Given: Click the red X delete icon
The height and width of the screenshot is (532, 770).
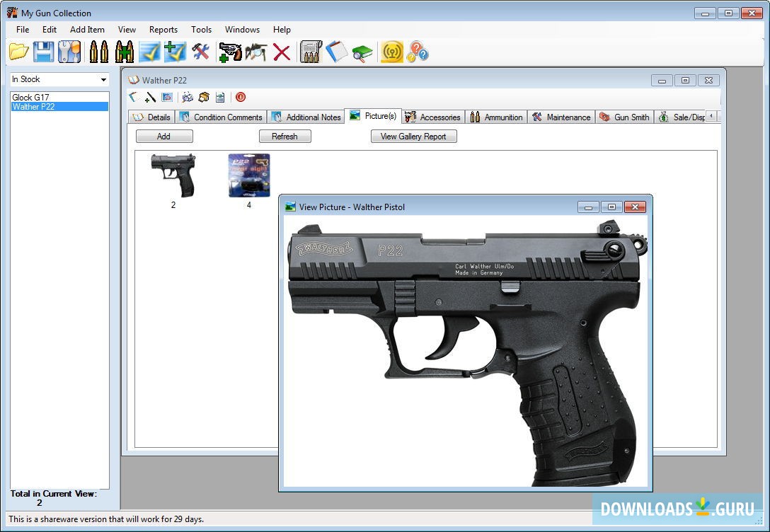Looking at the screenshot, I should 282,52.
